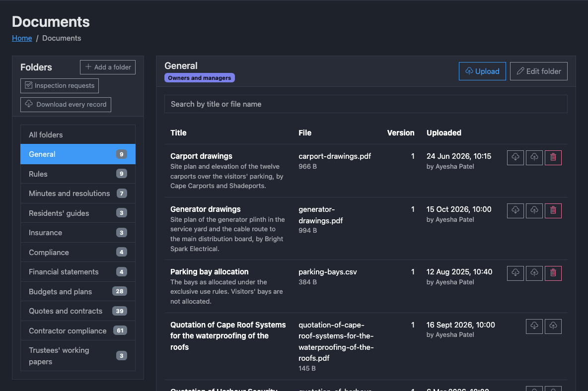Screen dimensions: 588x391
Task: Go to the Home breadcrumb link
Action: coord(22,38)
